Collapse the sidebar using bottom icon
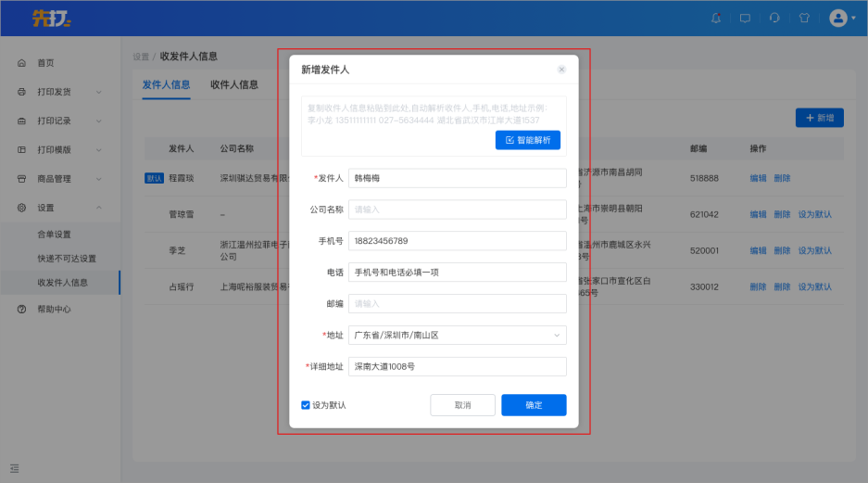868x483 pixels. [15, 468]
